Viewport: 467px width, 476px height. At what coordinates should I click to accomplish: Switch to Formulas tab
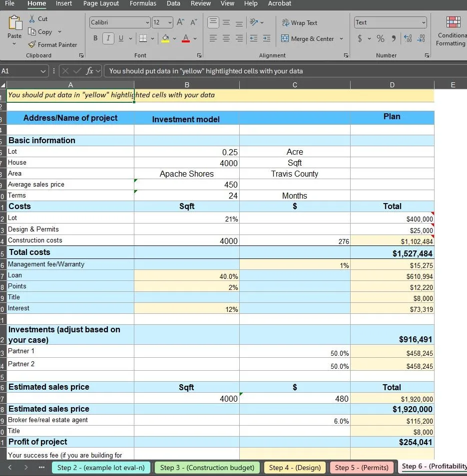tap(143, 3)
